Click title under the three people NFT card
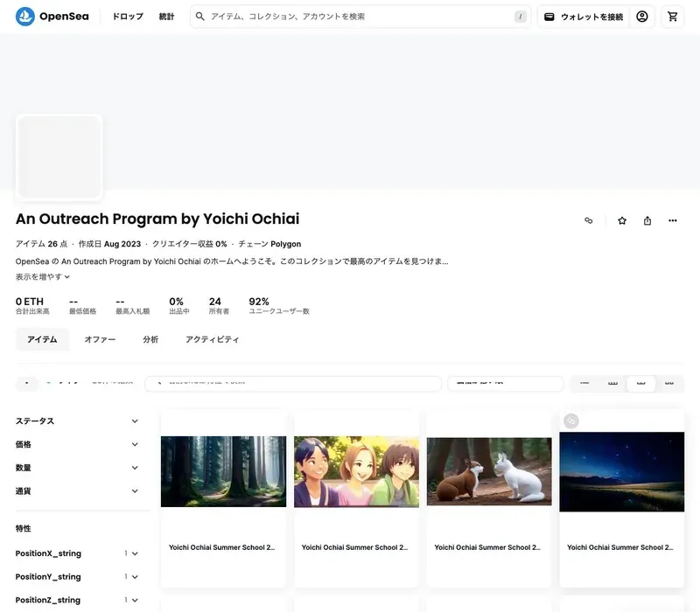Image resolution: width=700 pixels, height=612 pixels. (x=354, y=547)
